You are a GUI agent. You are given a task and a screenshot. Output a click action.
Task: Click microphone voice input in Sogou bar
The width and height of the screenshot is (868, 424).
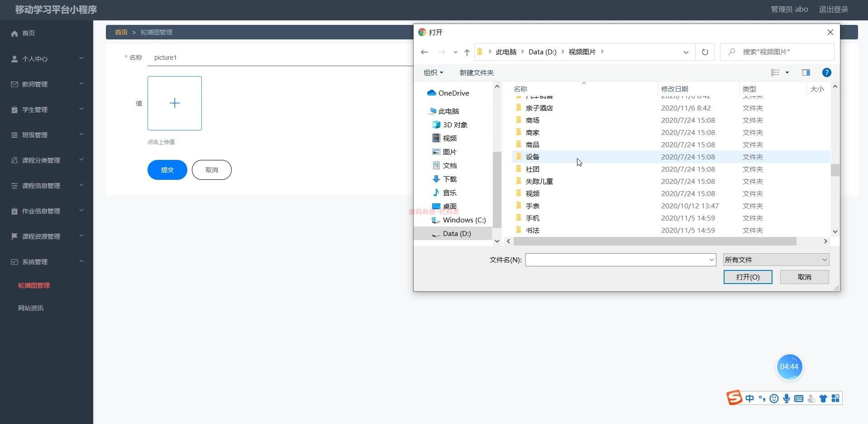[x=787, y=399]
